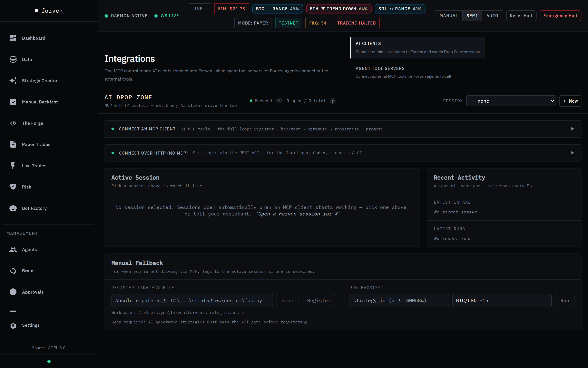Image resolution: width=588 pixels, height=368 pixels.
Task: Click the ETH TREND DOWN 64% chip
Action: (339, 9)
